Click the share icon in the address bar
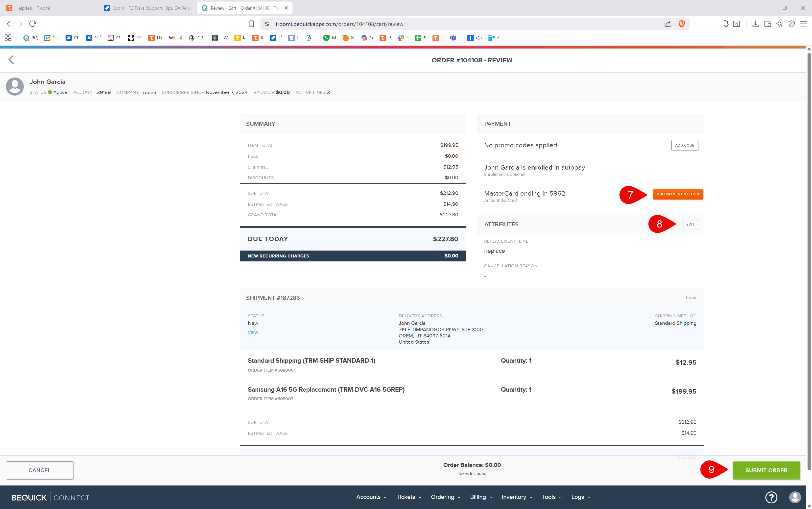The height and width of the screenshot is (509, 812). [667, 24]
